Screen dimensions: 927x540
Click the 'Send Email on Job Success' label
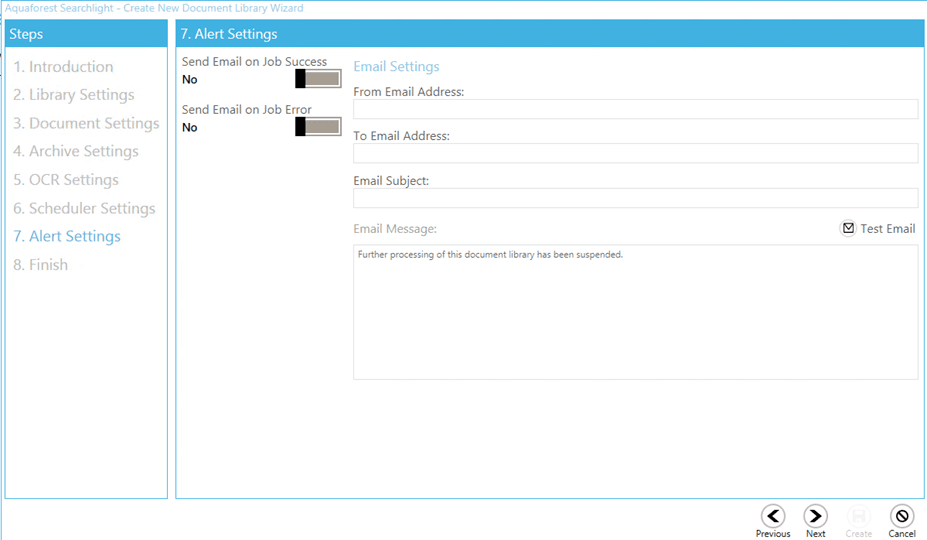[254, 62]
